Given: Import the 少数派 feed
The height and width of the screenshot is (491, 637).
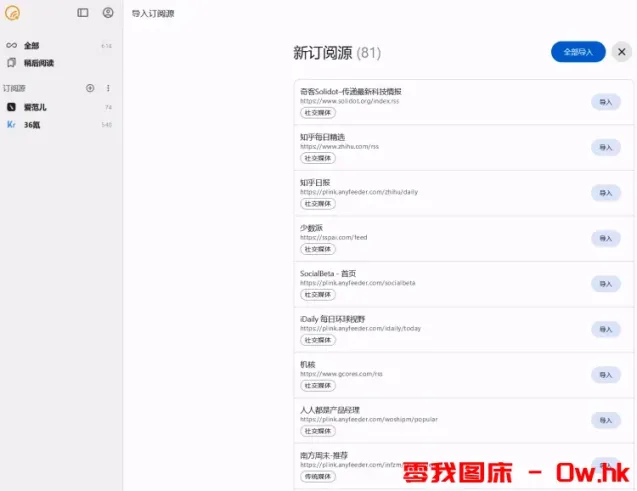Looking at the screenshot, I should (605, 238).
